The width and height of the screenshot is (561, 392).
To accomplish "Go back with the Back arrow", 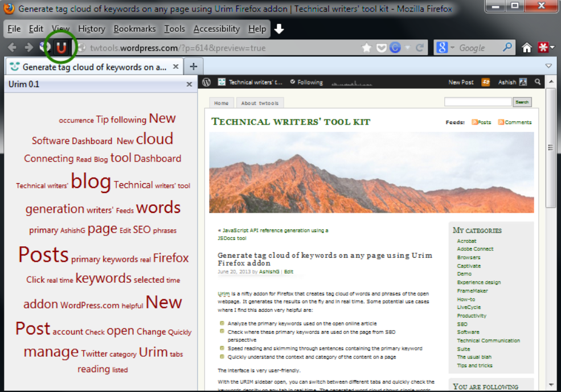I will coord(12,48).
